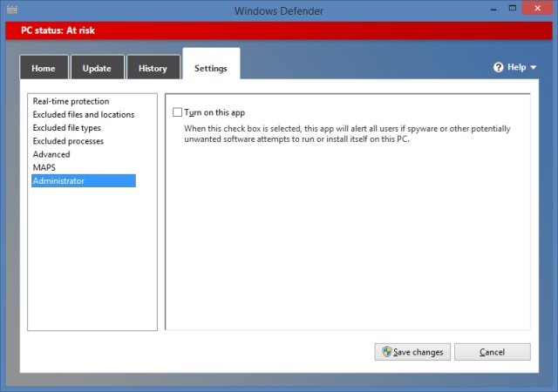
Task: Click the Cancel button
Action: tap(492, 352)
